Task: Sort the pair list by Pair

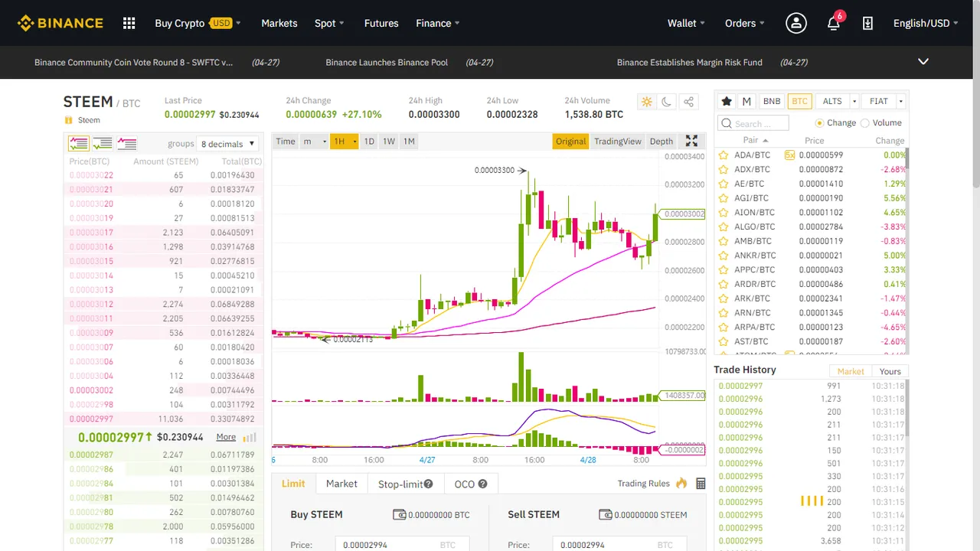Action: pyautogui.click(x=755, y=140)
